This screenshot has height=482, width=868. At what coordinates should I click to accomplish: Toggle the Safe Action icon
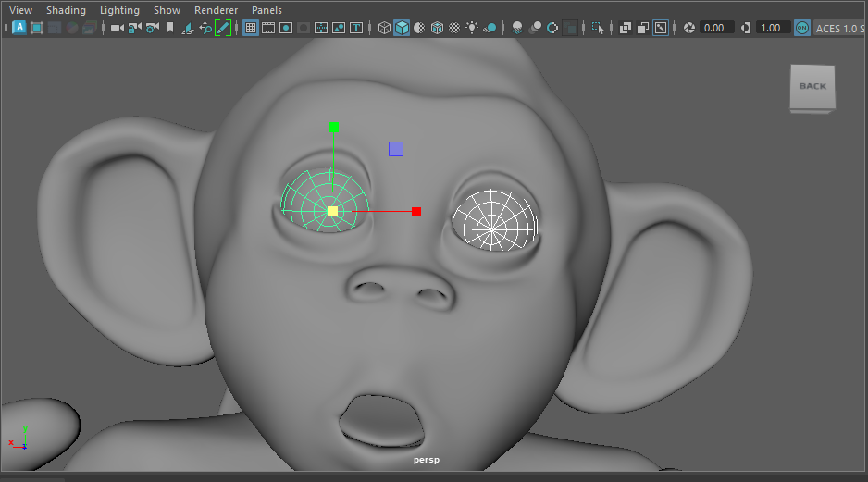pyautogui.click(x=339, y=28)
